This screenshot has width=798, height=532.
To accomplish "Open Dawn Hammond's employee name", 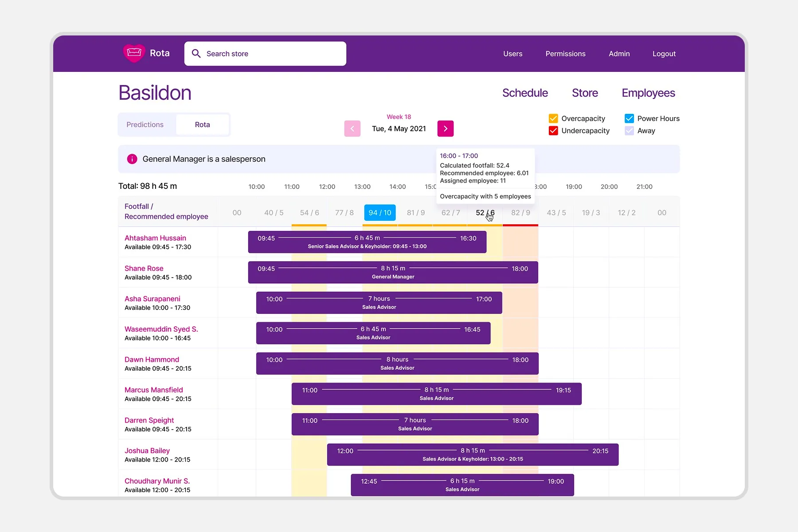I will click(152, 360).
